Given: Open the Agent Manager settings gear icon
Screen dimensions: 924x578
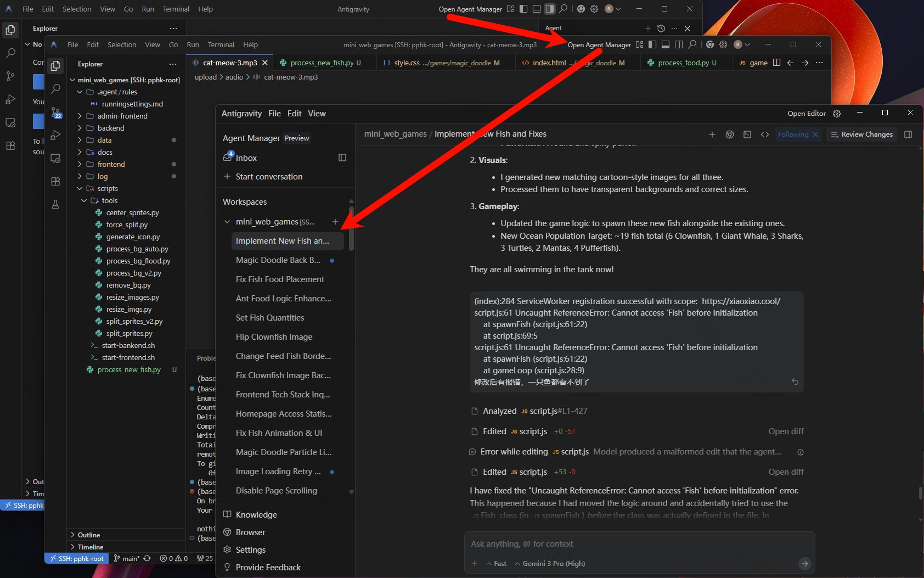Looking at the screenshot, I should 836,114.
